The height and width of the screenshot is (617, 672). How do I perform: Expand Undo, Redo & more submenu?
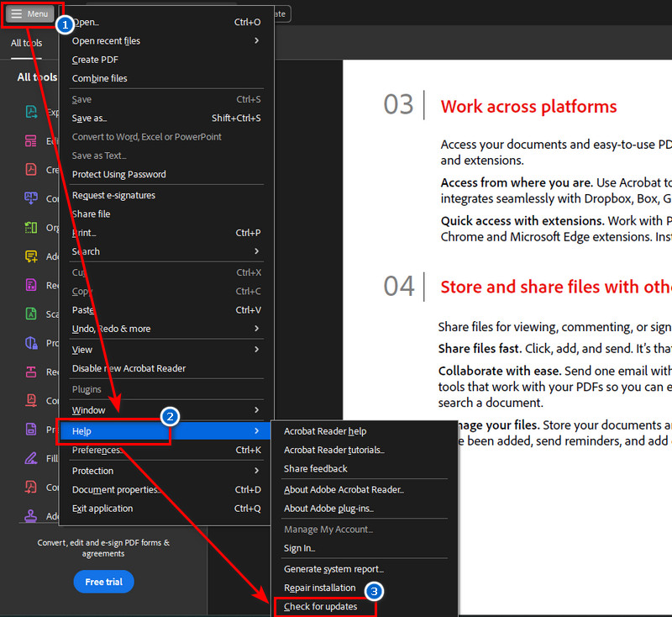tap(166, 329)
